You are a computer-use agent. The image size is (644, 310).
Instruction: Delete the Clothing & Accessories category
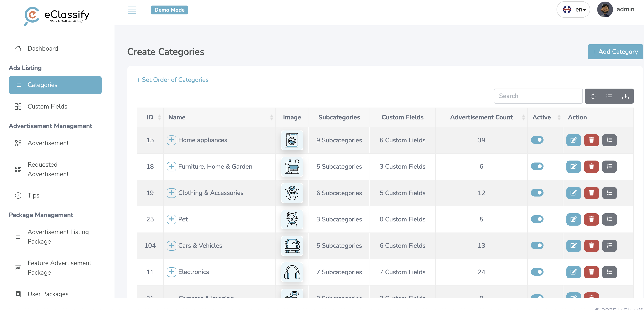point(591,193)
